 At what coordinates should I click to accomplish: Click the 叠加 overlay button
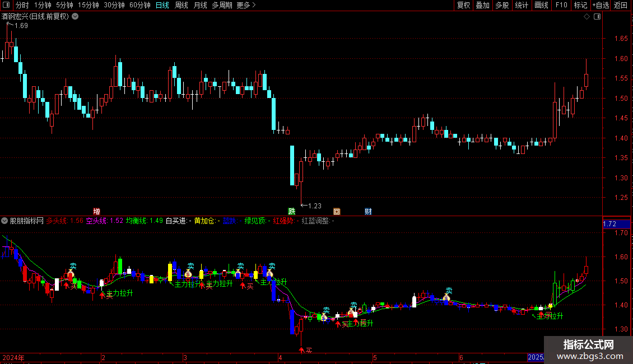pyautogui.click(x=482, y=5)
